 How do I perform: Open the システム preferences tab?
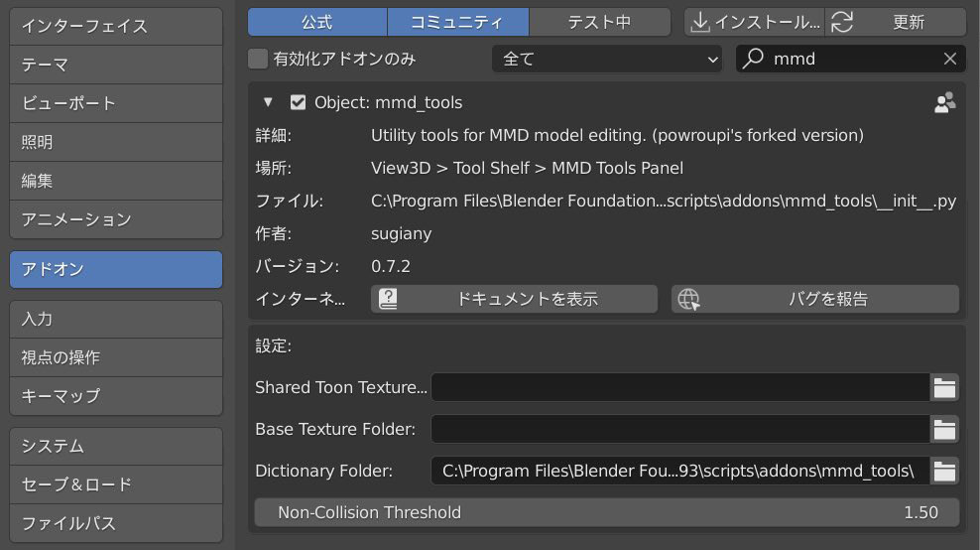coord(116,446)
